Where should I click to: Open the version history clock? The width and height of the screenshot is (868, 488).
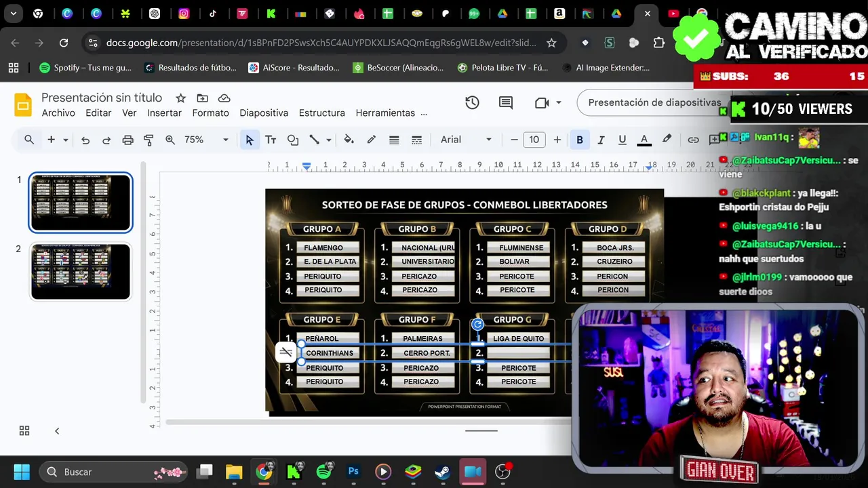coord(472,102)
